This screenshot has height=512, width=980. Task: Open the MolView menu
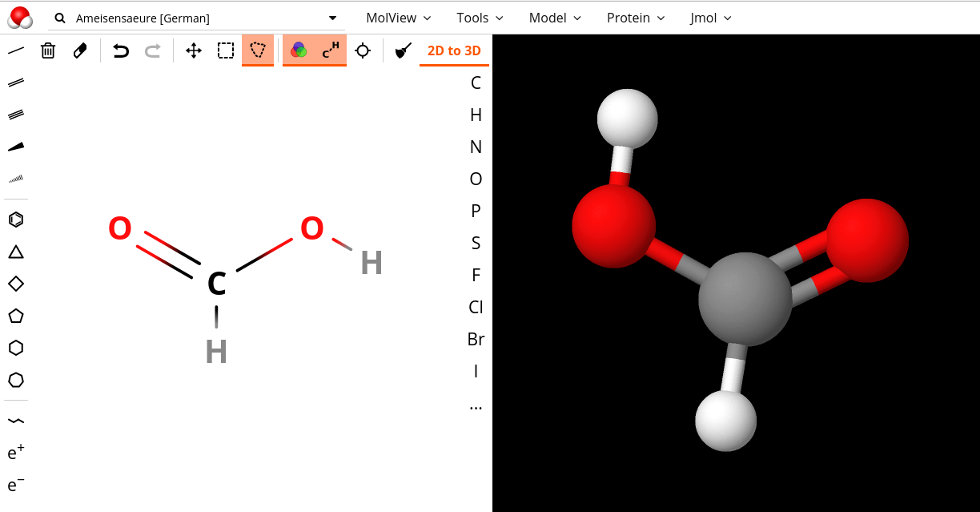pyautogui.click(x=398, y=18)
